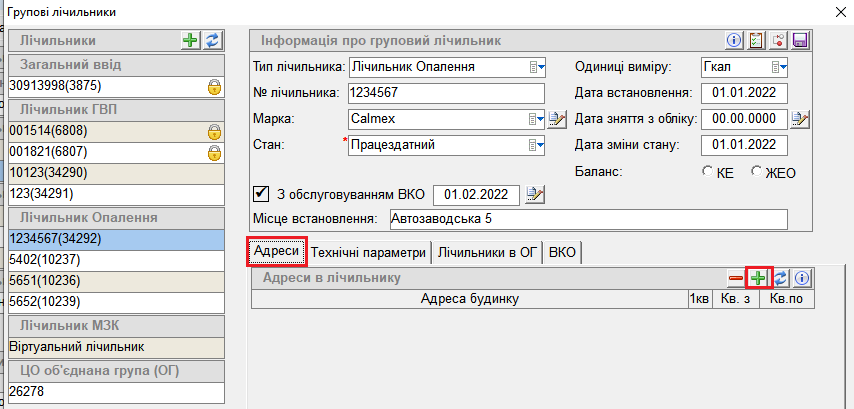Image resolution: width=854 pixels, height=409 pixels.
Task: Toggle 'З обслуговуванням ВКО' checkbox
Action: click(x=262, y=193)
